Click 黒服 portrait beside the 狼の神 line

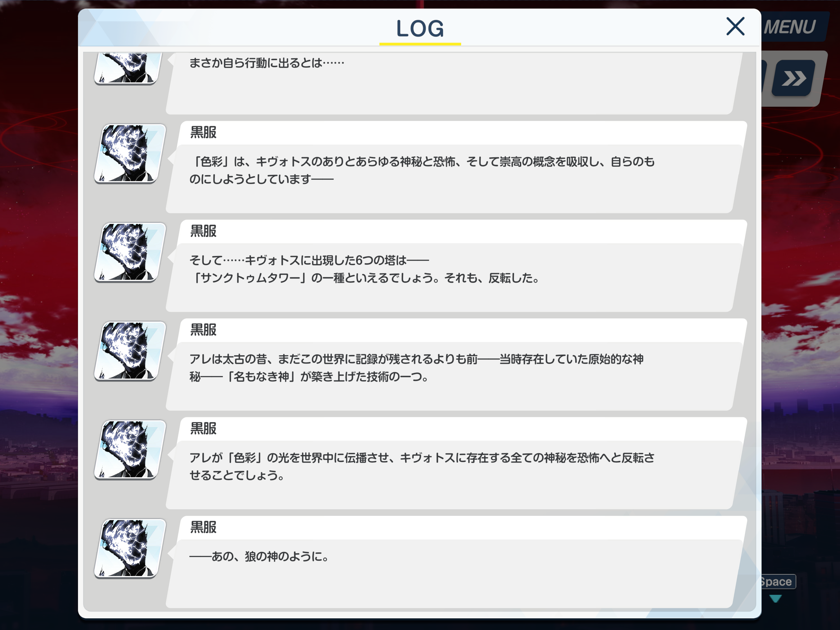[130, 548]
